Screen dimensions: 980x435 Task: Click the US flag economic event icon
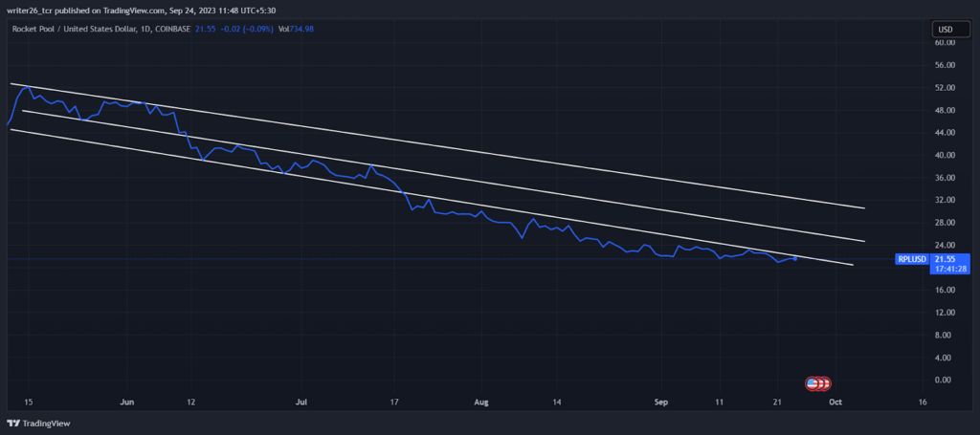point(813,383)
